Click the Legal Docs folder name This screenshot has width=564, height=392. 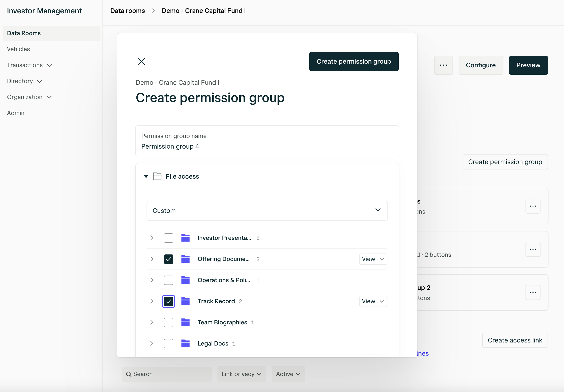click(213, 343)
